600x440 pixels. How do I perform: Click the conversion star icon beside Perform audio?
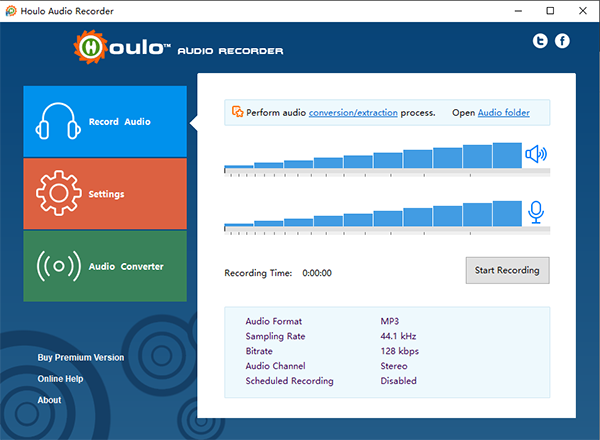(x=237, y=112)
